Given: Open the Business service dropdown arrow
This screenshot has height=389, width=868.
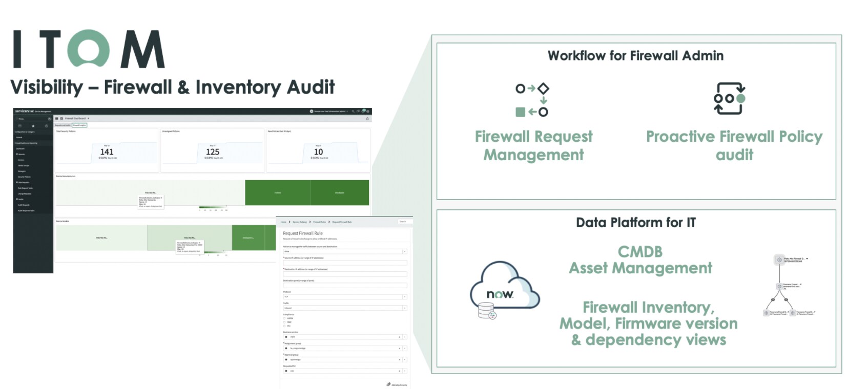Looking at the screenshot, I should [x=405, y=337].
